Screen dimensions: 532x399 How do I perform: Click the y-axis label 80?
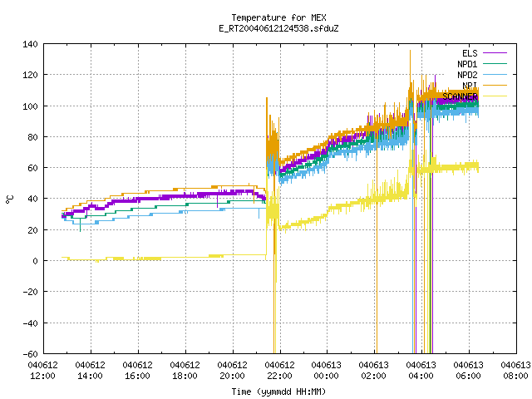[x=32, y=137]
